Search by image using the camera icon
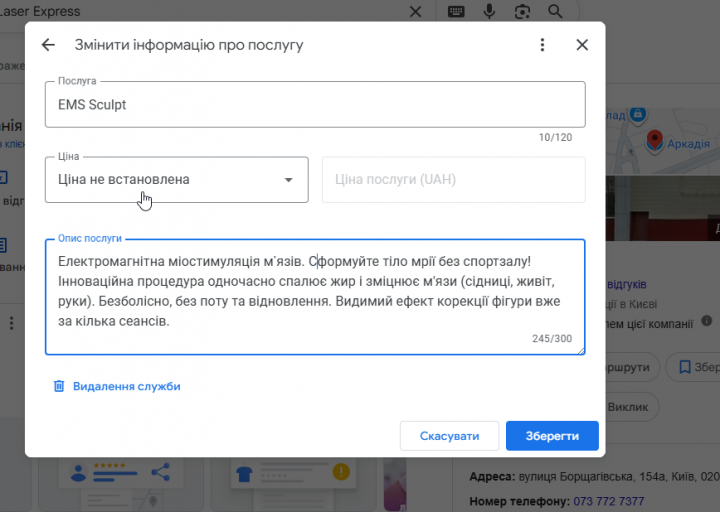This screenshot has height=512, width=720. (x=522, y=11)
